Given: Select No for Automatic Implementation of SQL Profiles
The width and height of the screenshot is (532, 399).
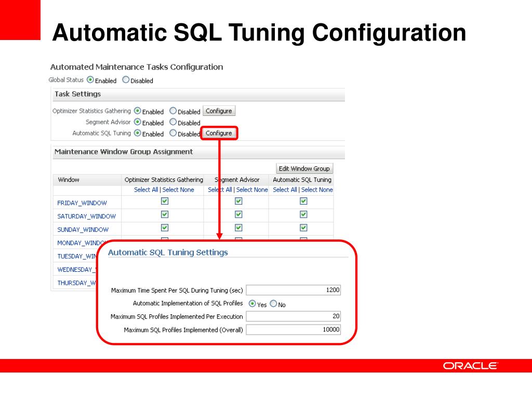Looking at the screenshot, I should click(x=273, y=303).
